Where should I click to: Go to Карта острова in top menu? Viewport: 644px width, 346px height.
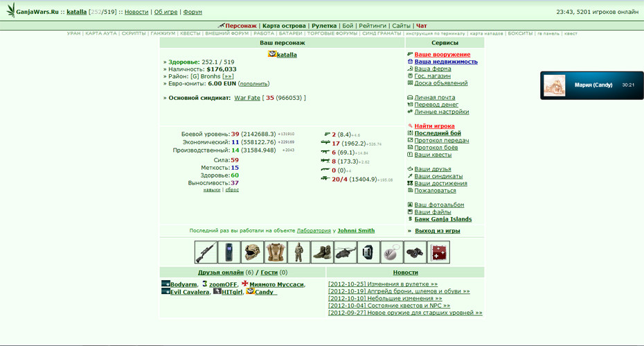tap(284, 26)
